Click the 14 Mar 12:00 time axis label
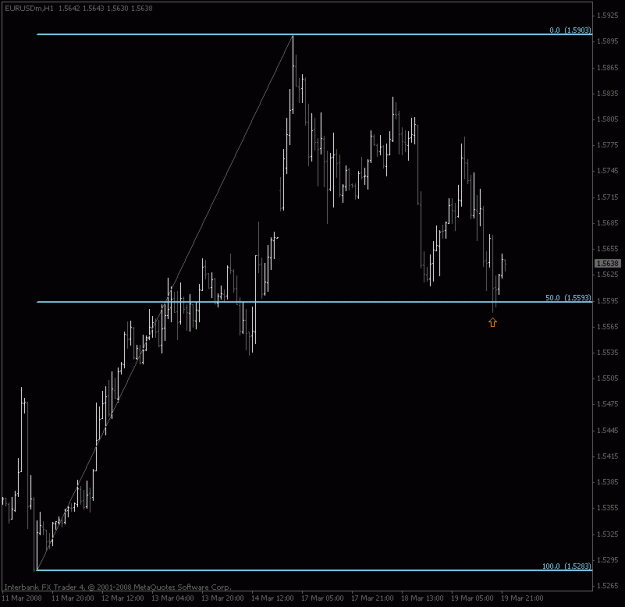 pos(273,598)
